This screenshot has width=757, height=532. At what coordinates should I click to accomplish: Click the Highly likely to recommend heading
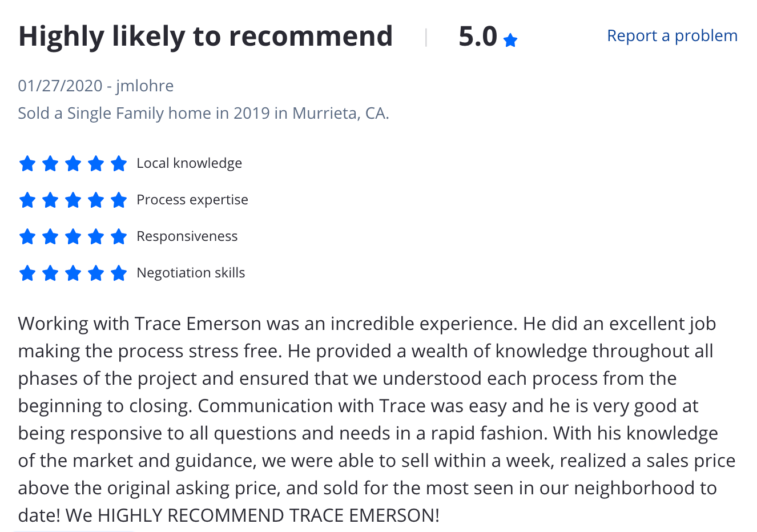206,36
